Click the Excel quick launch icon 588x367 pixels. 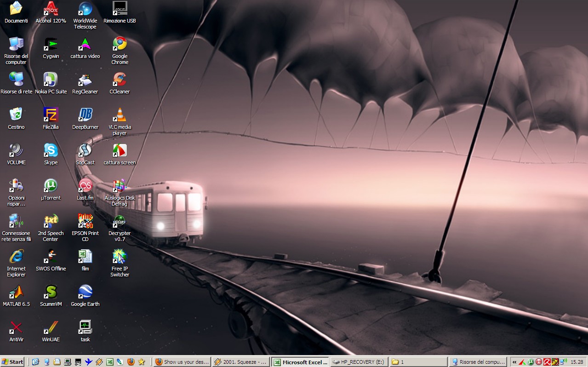click(110, 362)
